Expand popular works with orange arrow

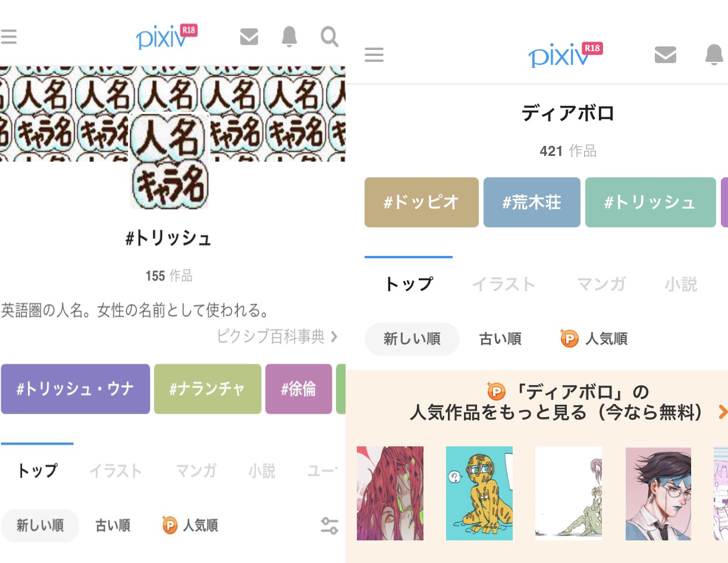click(x=723, y=412)
